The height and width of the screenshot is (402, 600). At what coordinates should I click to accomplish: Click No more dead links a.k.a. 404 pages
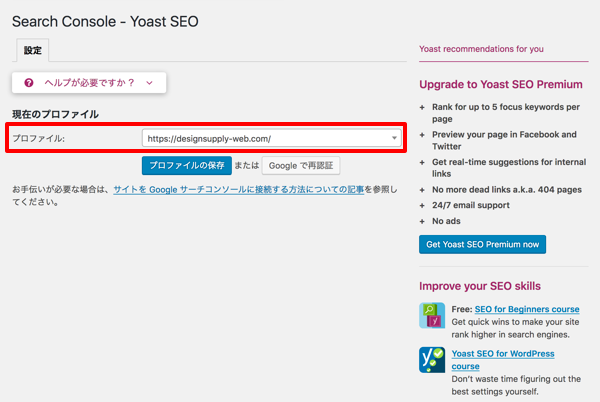507,190
